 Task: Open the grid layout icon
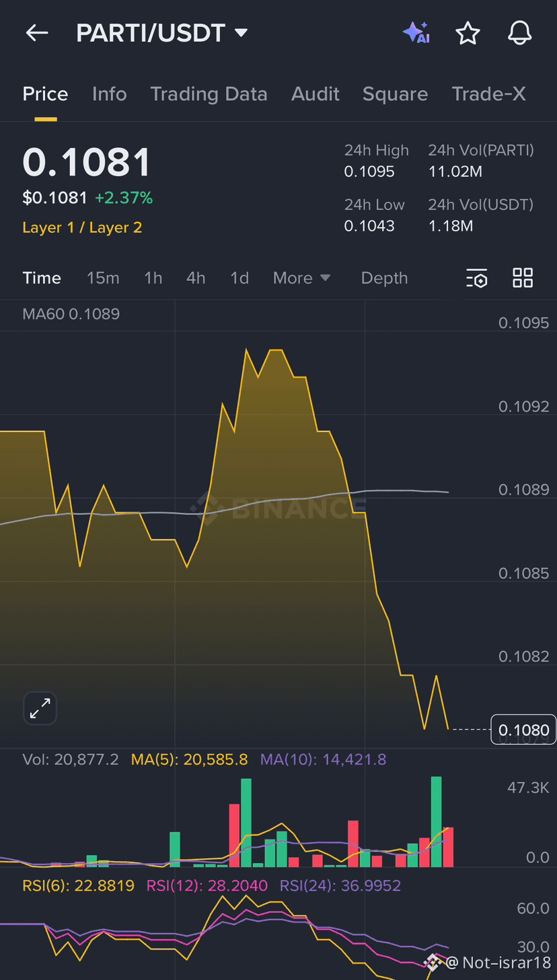(x=523, y=278)
